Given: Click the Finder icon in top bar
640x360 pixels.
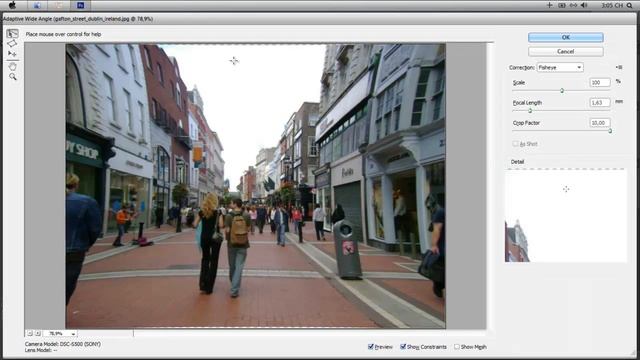Looking at the screenshot, I should pos(37,5).
